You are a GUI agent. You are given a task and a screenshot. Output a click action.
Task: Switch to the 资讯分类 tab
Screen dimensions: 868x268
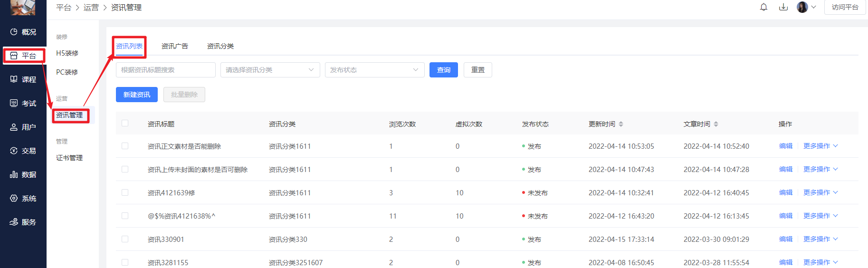tap(220, 46)
